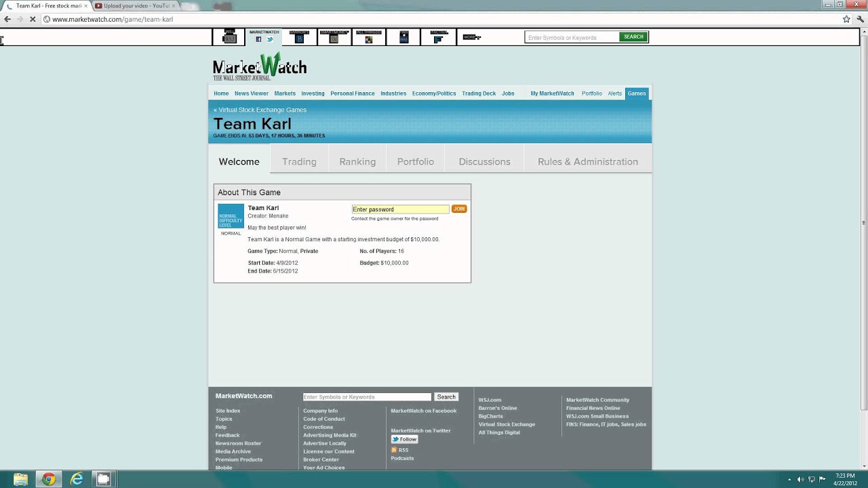Image resolution: width=868 pixels, height=488 pixels.
Task: Click the footer Search button
Action: [446, 396]
